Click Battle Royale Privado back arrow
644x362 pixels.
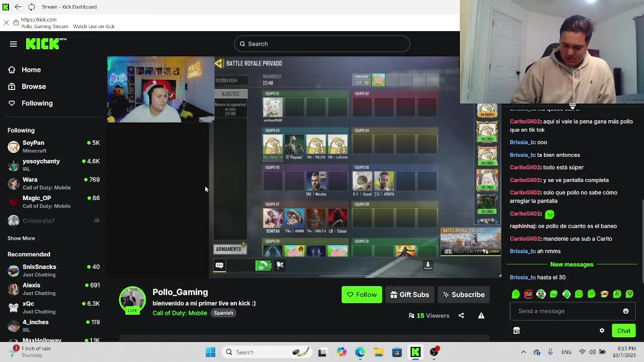(218, 63)
